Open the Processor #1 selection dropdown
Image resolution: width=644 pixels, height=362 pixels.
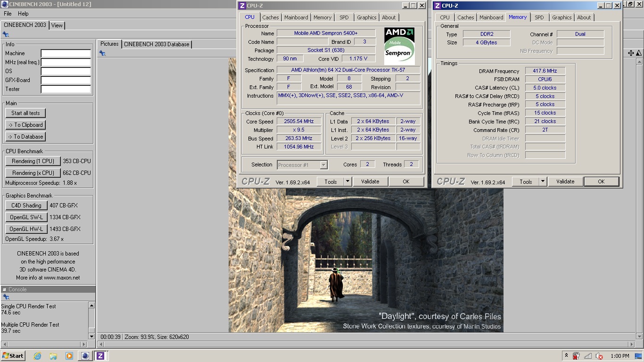[x=323, y=165]
